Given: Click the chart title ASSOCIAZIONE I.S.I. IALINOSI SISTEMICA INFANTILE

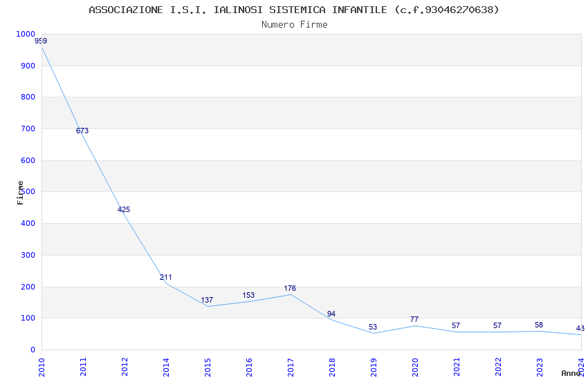Looking at the screenshot, I should [x=294, y=10].
